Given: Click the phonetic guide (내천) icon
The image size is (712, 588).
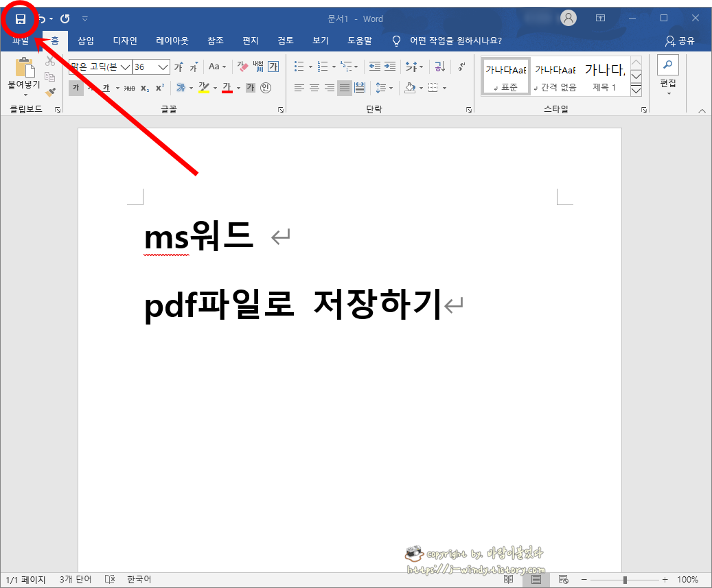Looking at the screenshot, I should click(258, 67).
